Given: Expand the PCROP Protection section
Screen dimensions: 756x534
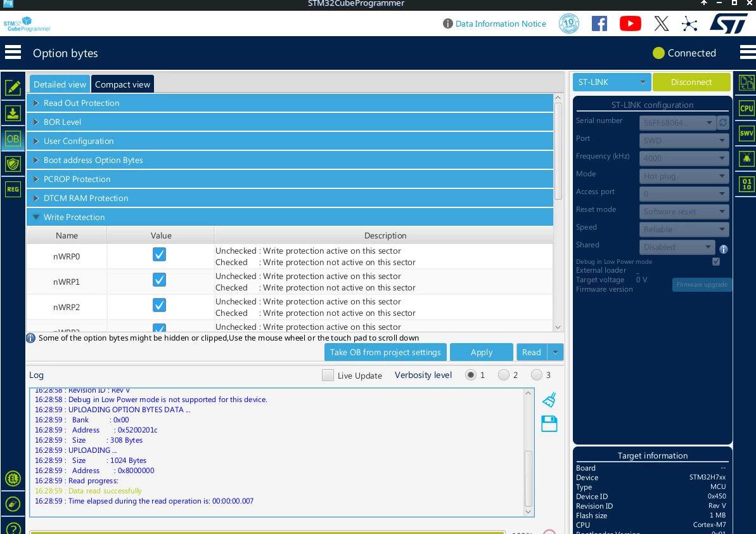Looking at the screenshot, I should click(x=290, y=179).
